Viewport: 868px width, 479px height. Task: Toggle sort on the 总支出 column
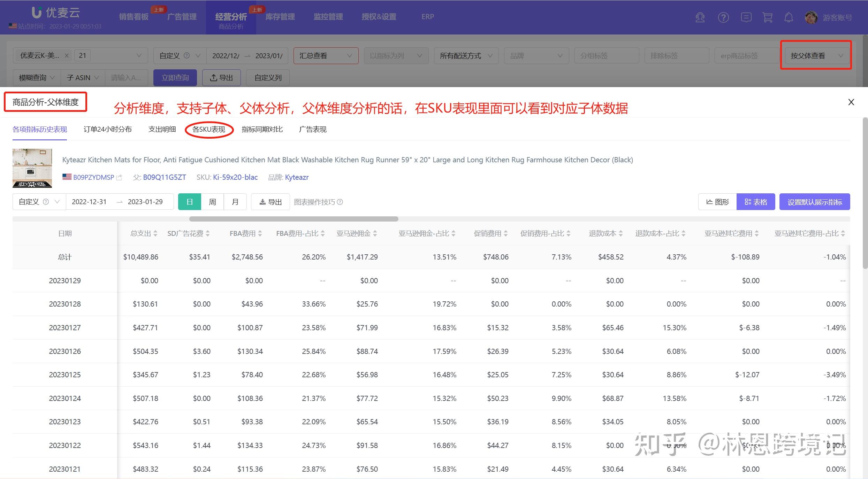[x=155, y=233]
